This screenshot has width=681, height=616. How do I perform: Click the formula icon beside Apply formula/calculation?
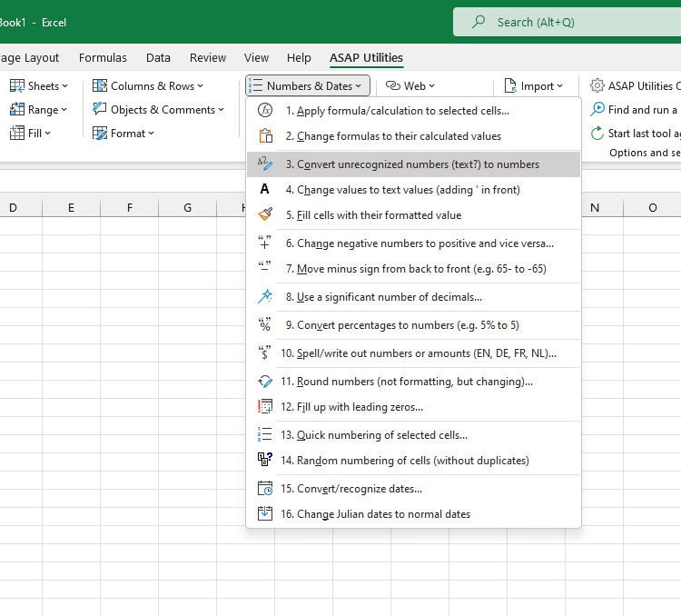click(265, 111)
